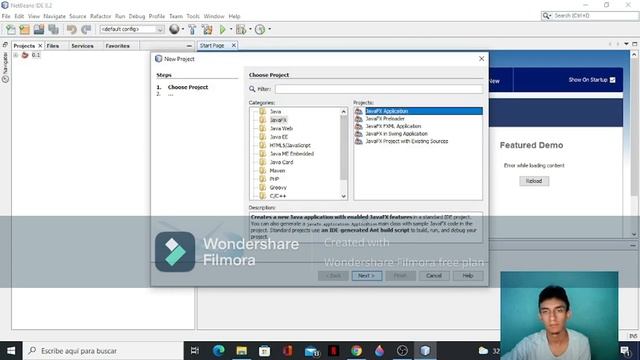Image resolution: width=640 pixels, height=360 pixels.
Task: Click the Categories list scrollbar up arrow
Action: (x=344, y=111)
